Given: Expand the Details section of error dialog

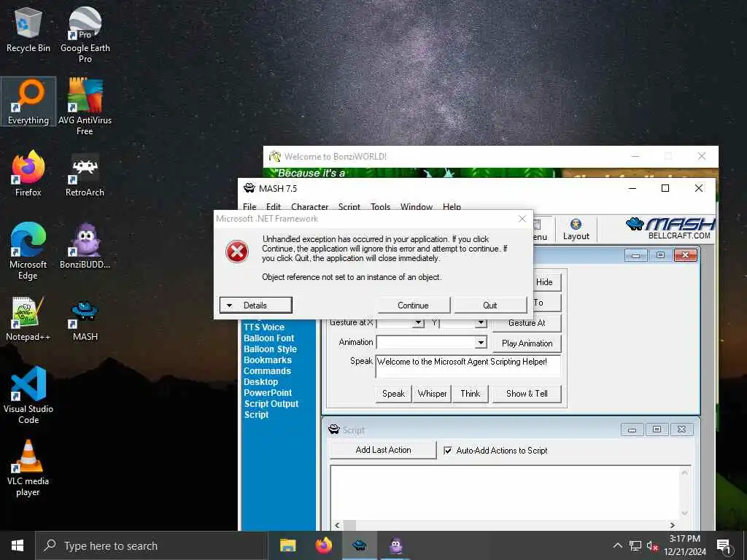Looking at the screenshot, I should click(256, 306).
